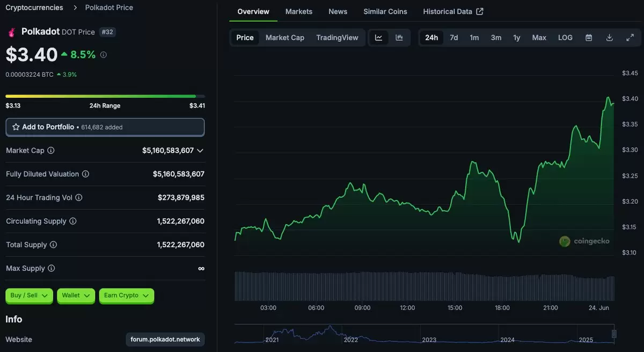
Task: Click the Max Supply info icon
Action: 51,268
